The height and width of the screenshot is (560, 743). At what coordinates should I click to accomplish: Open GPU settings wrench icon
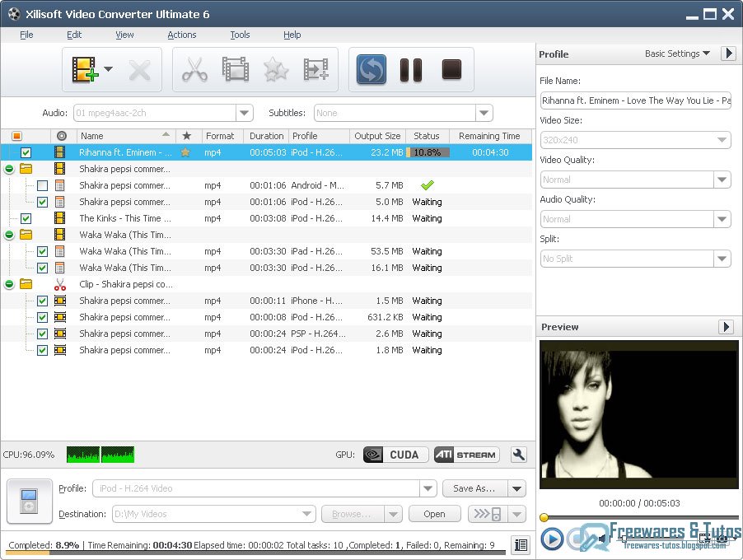click(519, 455)
